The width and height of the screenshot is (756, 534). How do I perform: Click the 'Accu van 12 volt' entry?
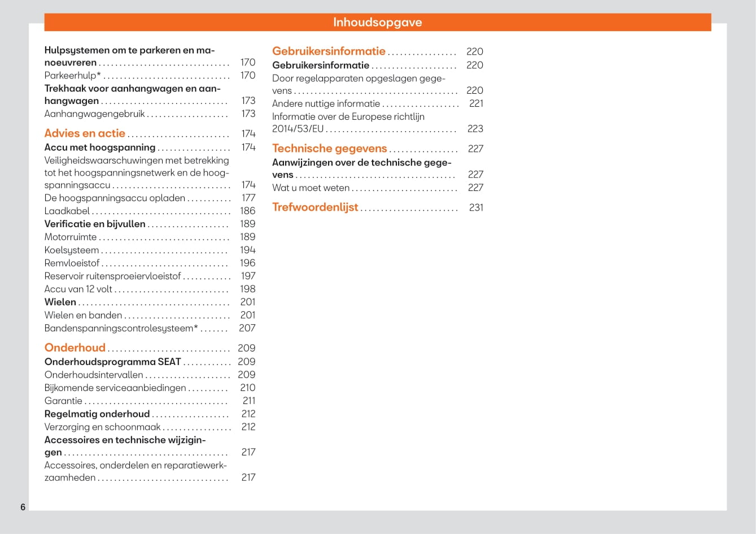coord(78,289)
